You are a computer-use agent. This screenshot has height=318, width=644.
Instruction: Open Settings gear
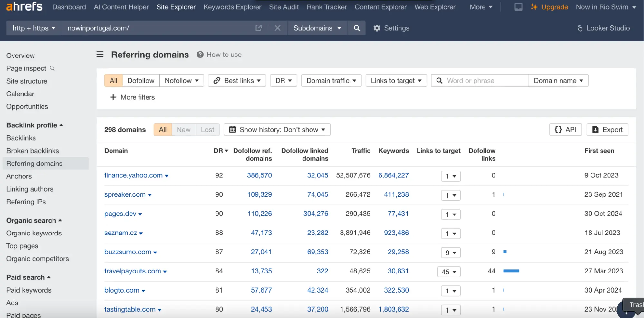pos(391,28)
